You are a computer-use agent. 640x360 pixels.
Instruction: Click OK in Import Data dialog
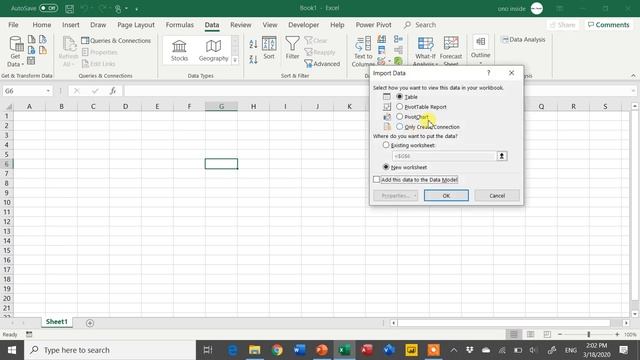click(x=446, y=196)
